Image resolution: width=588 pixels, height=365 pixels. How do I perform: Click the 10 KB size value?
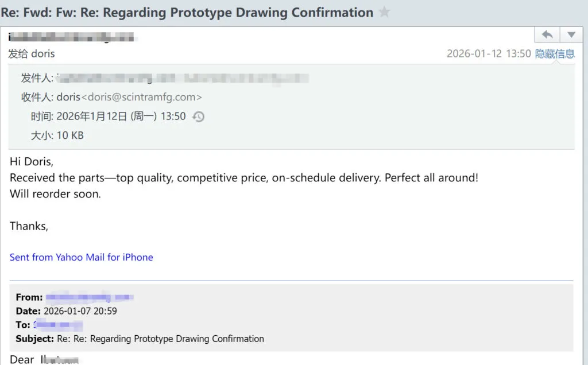[70, 135]
